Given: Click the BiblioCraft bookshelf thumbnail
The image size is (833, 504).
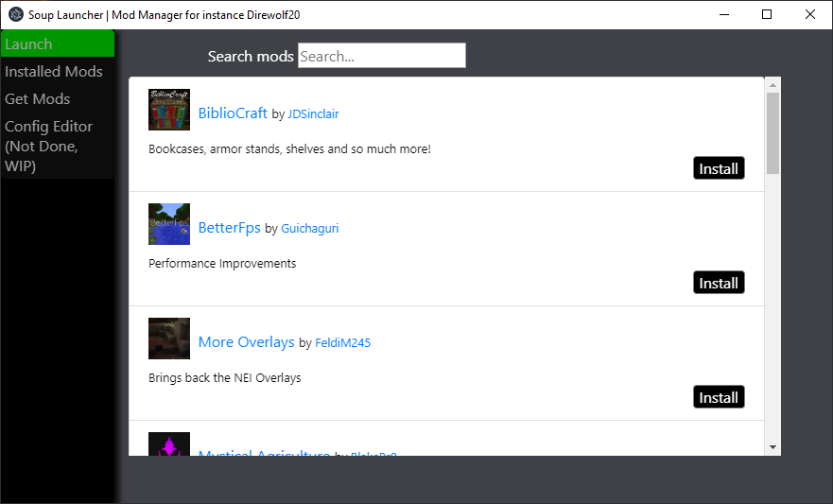Looking at the screenshot, I should [x=169, y=110].
